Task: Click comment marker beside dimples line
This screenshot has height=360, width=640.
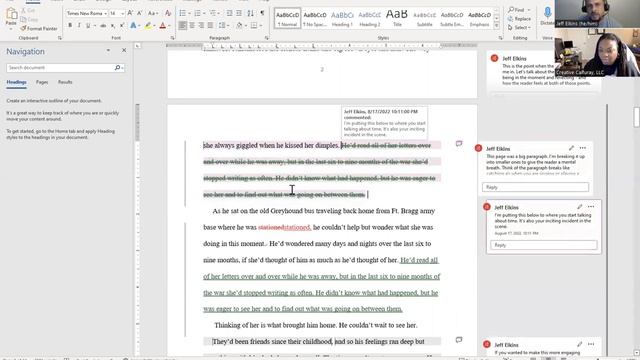Action: [x=459, y=144]
